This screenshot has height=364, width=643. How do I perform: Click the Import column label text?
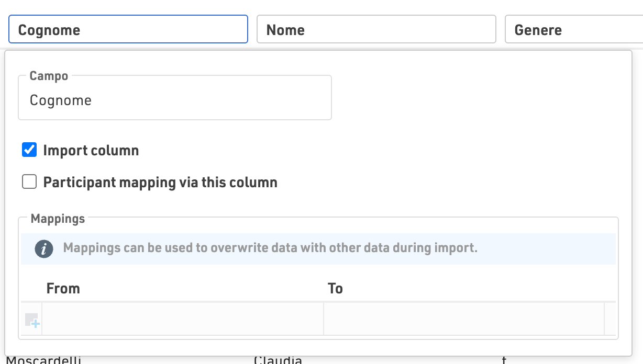[91, 151]
